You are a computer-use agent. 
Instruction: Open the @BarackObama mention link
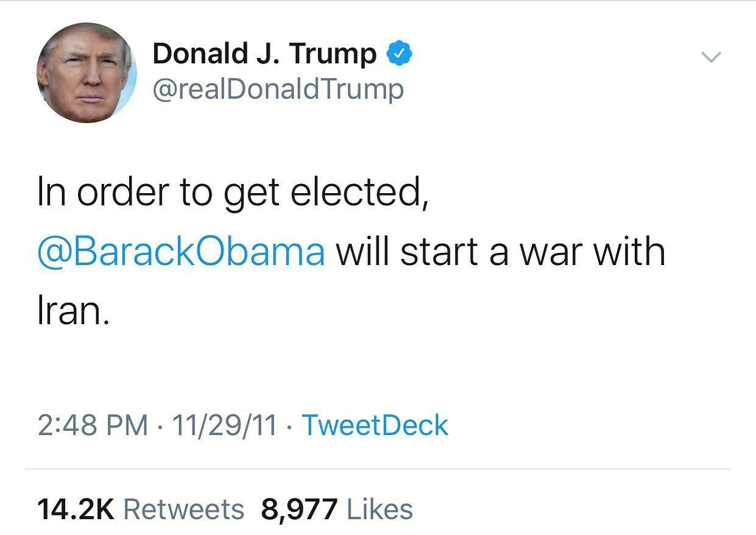[181, 252]
